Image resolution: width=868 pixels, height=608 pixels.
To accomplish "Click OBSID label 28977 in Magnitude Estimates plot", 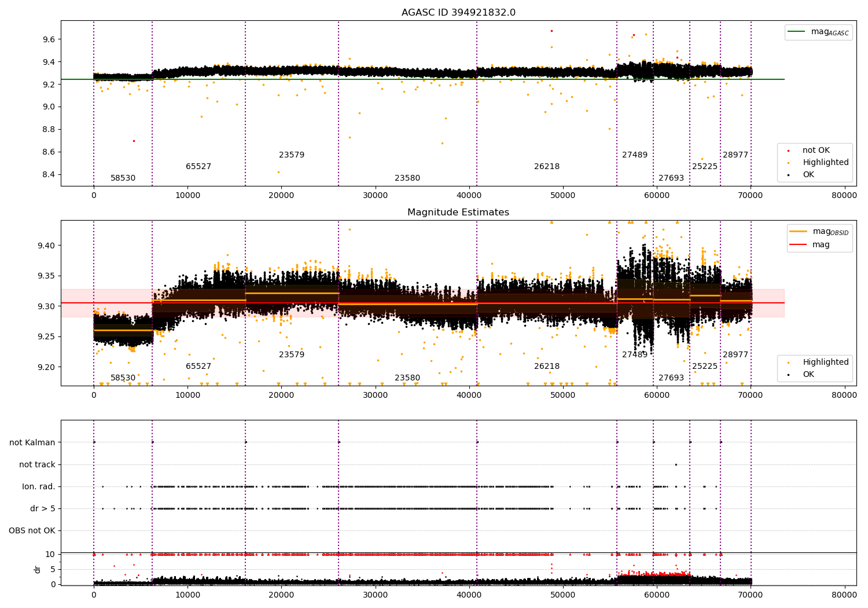I will (x=735, y=355).
